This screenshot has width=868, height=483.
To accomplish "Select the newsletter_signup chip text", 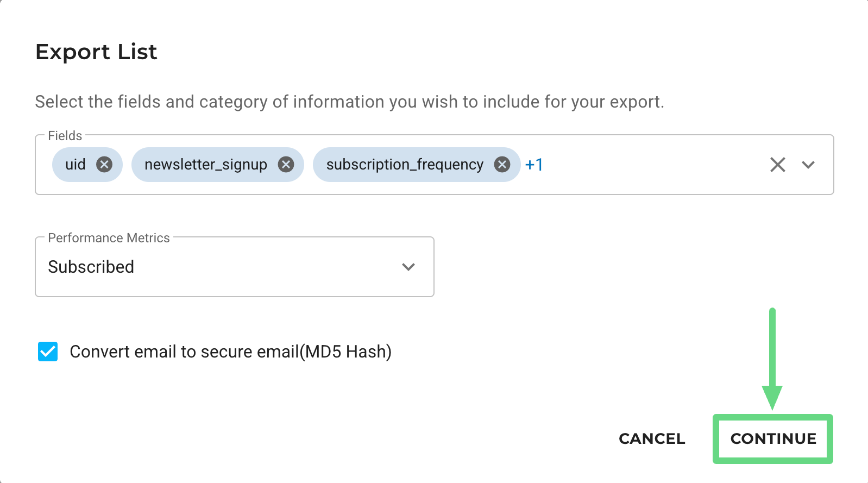I will click(x=205, y=165).
